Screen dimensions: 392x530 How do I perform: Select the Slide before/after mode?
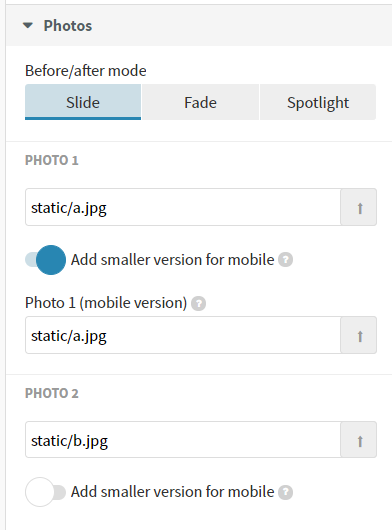pos(83,102)
